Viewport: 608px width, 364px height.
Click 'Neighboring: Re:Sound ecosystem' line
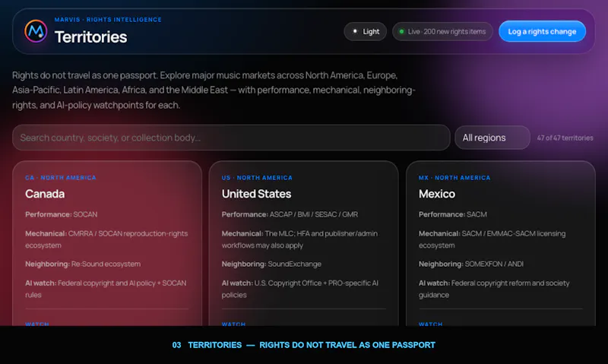83,264
